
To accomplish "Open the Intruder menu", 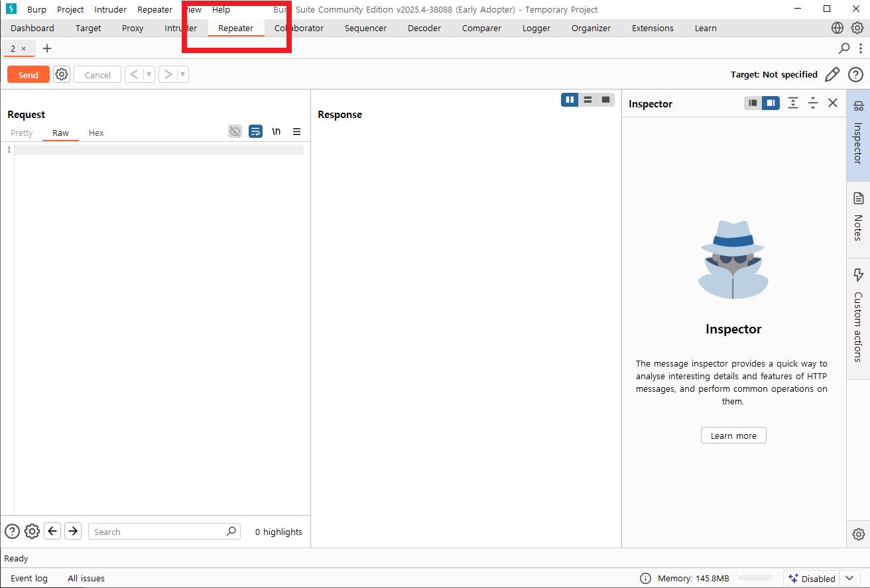I will pos(110,9).
